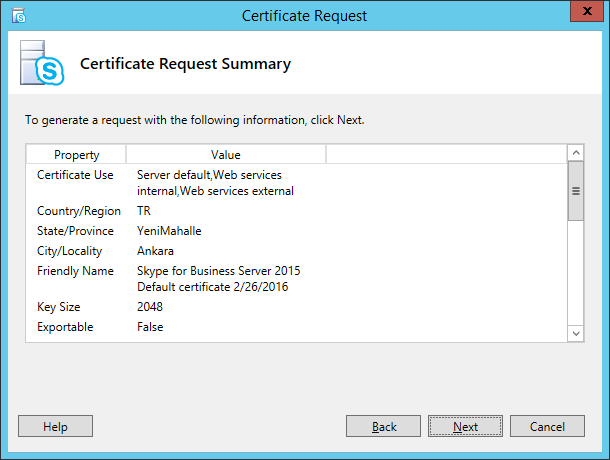Select the Country/Region property
Image resolution: width=610 pixels, height=460 pixels.
(79, 211)
